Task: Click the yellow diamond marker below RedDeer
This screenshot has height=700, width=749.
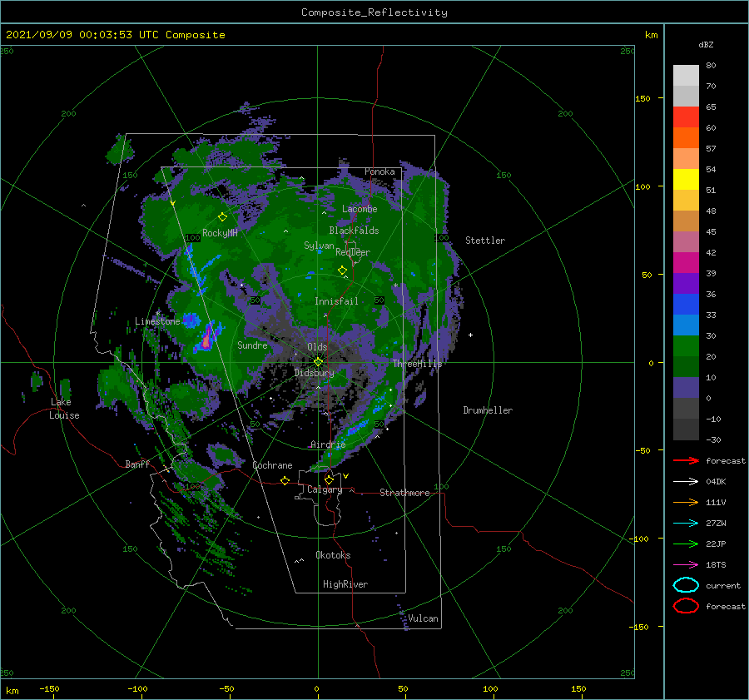Action: pyautogui.click(x=342, y=271)
